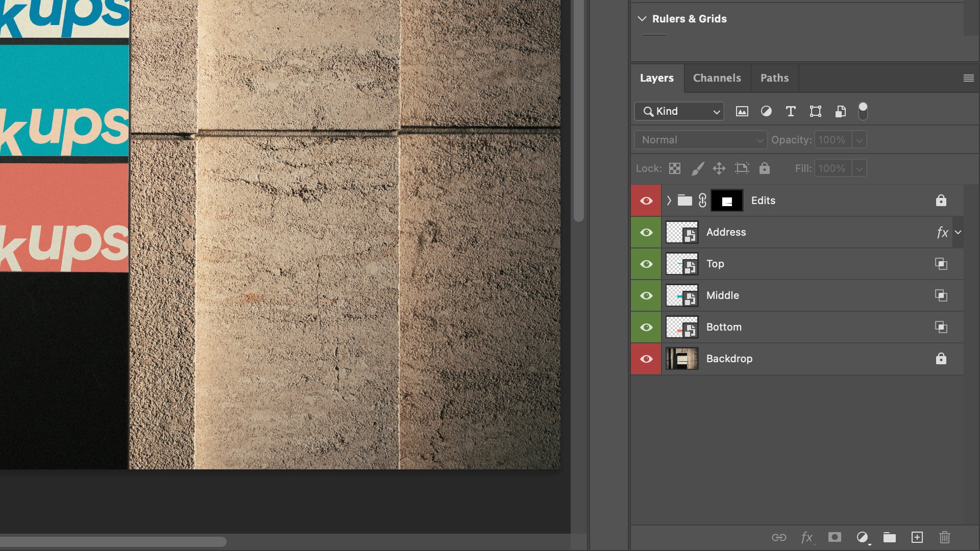This screenshot has width=980, height=551.
Task: Open the Kind filter dropdown
Action: [679, 111]
